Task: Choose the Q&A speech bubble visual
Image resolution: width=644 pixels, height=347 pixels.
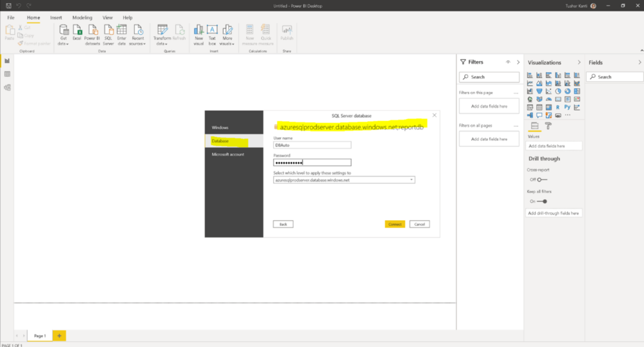Action: (x=539, y=116)
